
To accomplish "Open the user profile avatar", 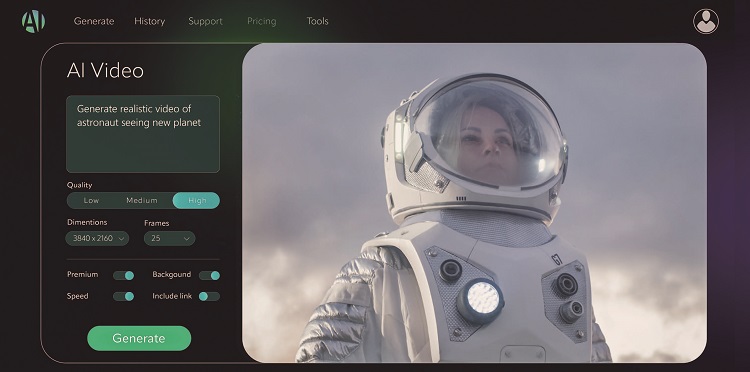I will [706, 22].
